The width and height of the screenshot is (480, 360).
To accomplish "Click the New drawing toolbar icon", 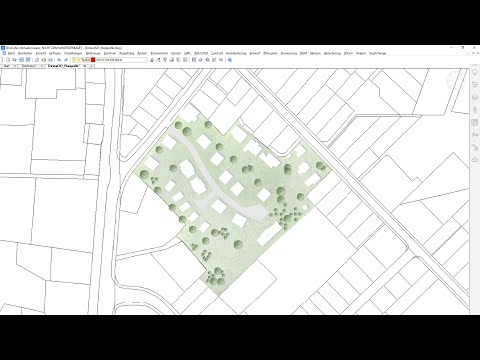I will pyautogui.click(x=8, y=60).
